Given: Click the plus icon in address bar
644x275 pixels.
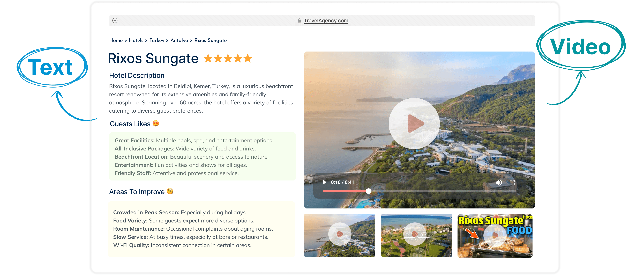Looking at the screenshot, I should [x=115, y=20].
